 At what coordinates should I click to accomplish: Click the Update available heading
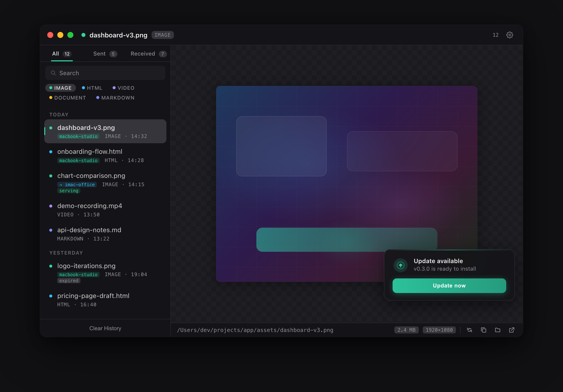coord(438,261)
